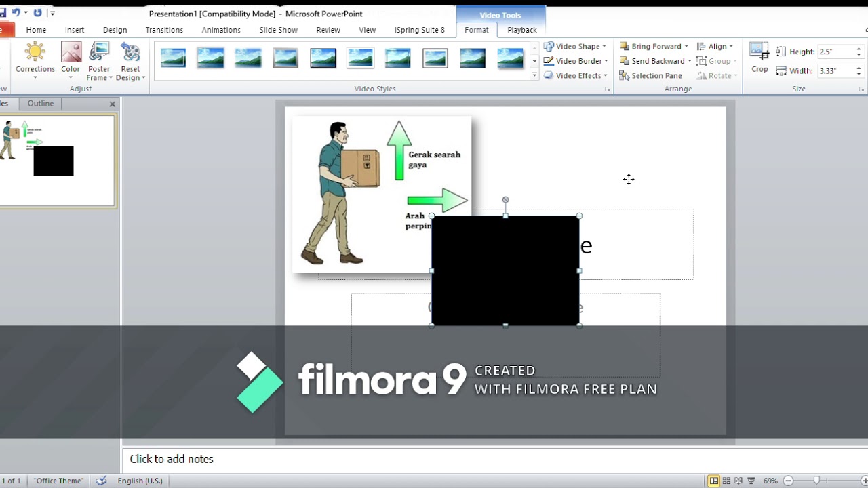This screenshot has height=488, width=868.
Task: Click the 69% zoom level
Action: point(770,481)
